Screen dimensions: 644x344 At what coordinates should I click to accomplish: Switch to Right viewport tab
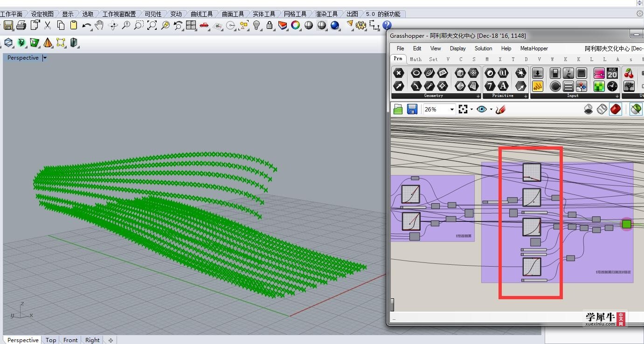click(92, 340)
